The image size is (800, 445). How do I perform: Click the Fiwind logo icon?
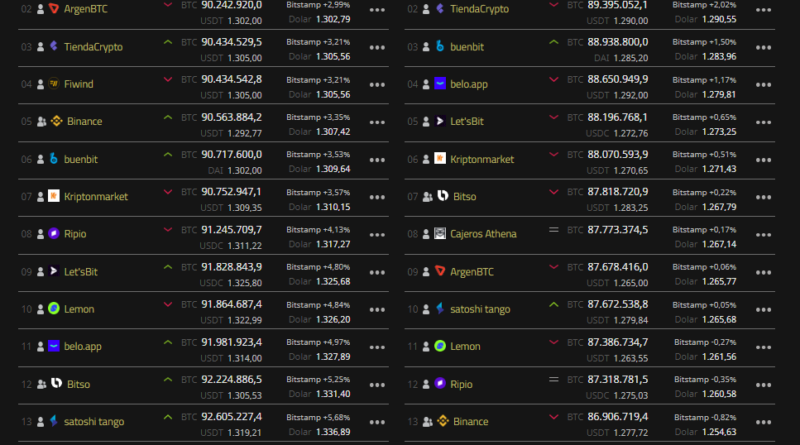tap(54, 84)
